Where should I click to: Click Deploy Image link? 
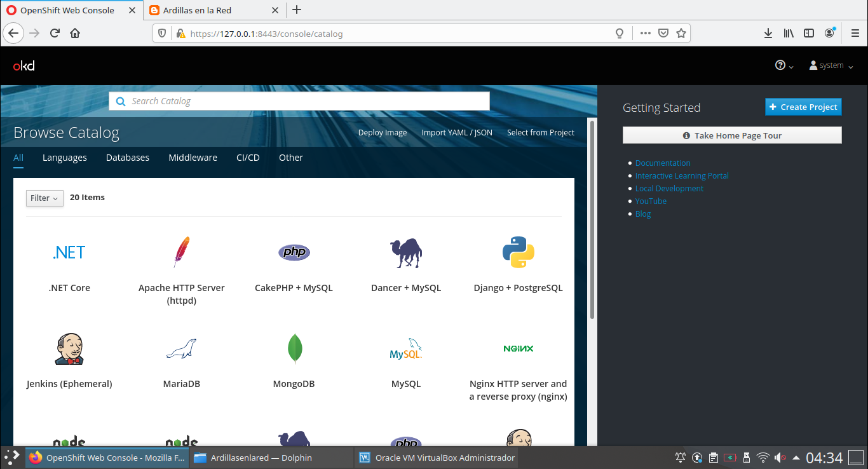pyautogui.click(x=383, y=133)
